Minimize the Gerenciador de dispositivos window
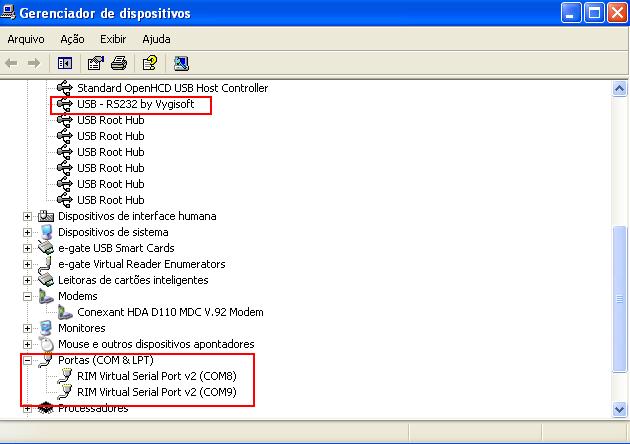The image size is (630, 444). pyautogui.click(x=571, y=13)
